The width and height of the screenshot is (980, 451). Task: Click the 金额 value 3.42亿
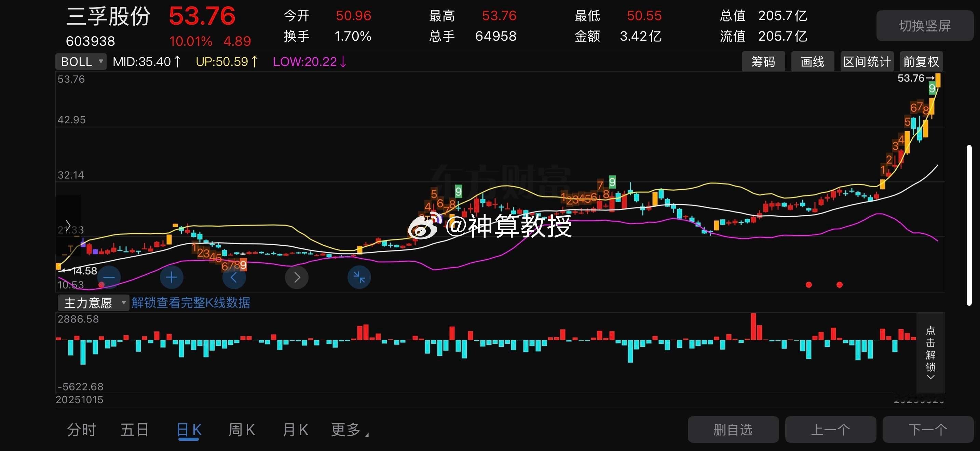(641, 36)
